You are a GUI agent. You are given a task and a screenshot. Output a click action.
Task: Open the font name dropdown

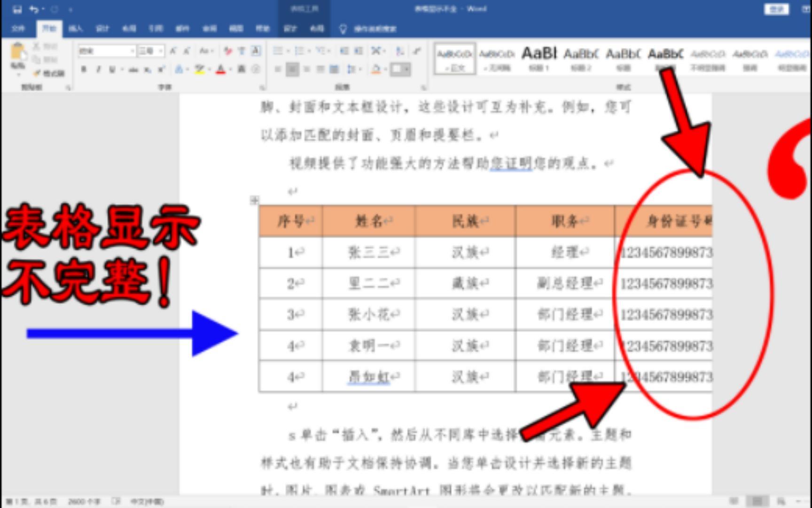click(x=132, y=51)
